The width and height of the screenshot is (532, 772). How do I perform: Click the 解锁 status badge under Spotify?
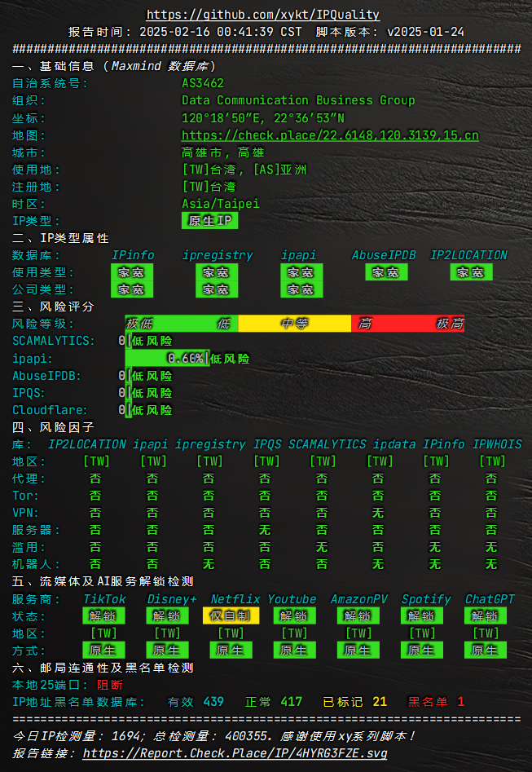422,615
